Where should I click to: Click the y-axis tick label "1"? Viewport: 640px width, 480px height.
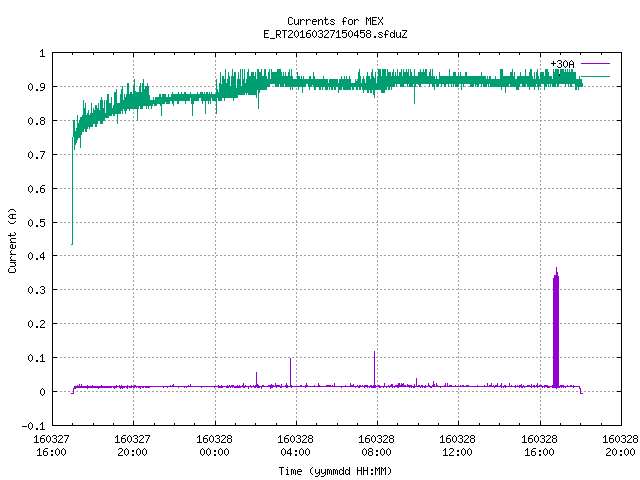pyautogui.click(x=42, y=53)
